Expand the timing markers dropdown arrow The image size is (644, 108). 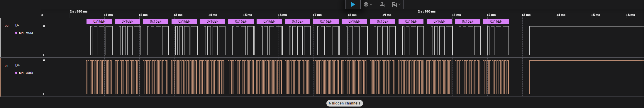[x=399, y=4]
